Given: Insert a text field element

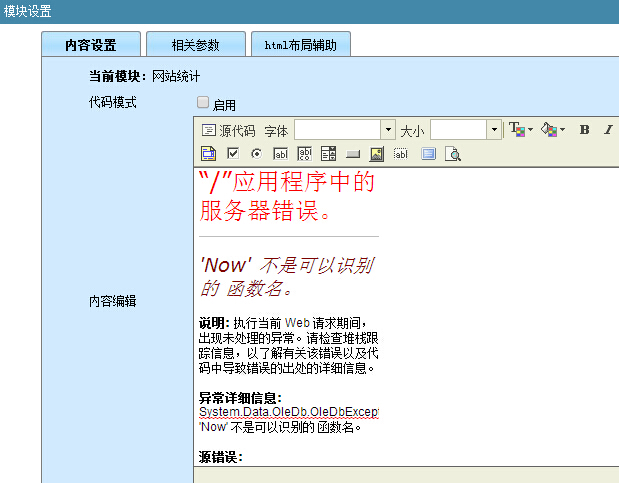Looking at the screenshot, I should click(x=281, y=154).
